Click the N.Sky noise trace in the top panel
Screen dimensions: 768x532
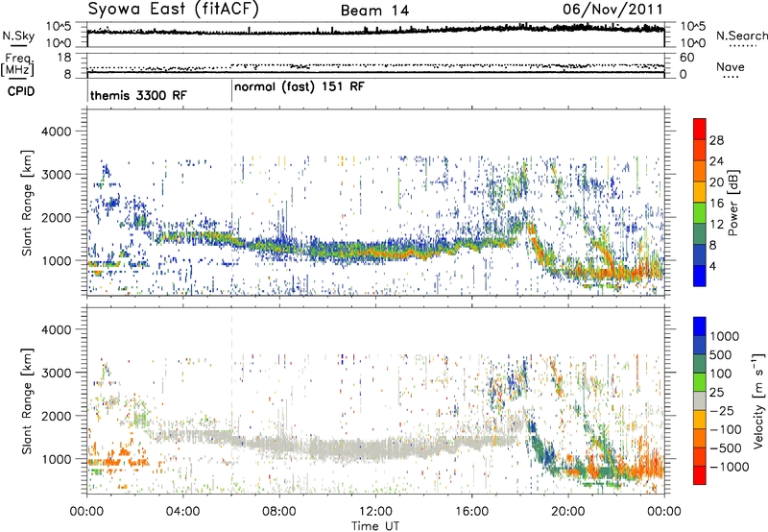pos(375,32)
